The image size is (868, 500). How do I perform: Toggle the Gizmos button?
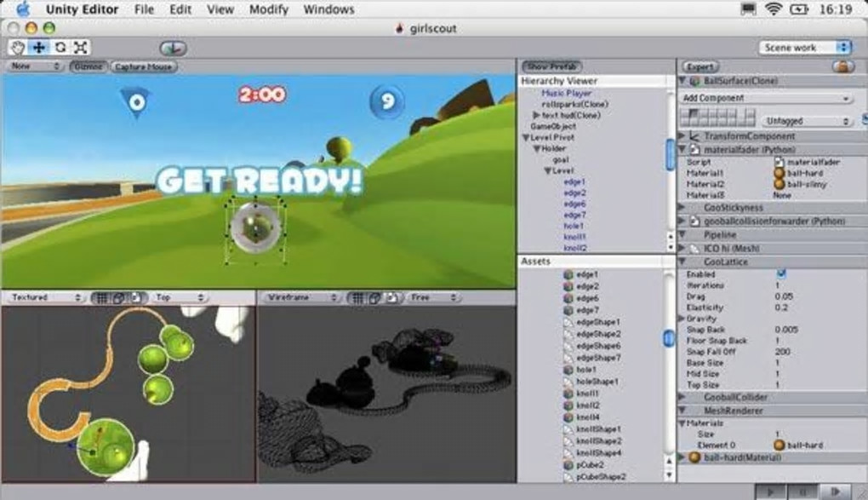click(x=88, y=66)
